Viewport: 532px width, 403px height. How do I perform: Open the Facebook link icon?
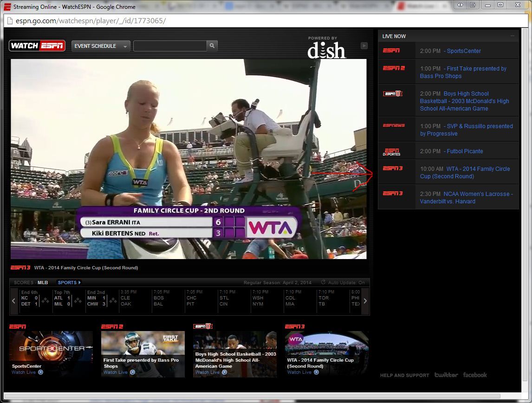[475, 375]
